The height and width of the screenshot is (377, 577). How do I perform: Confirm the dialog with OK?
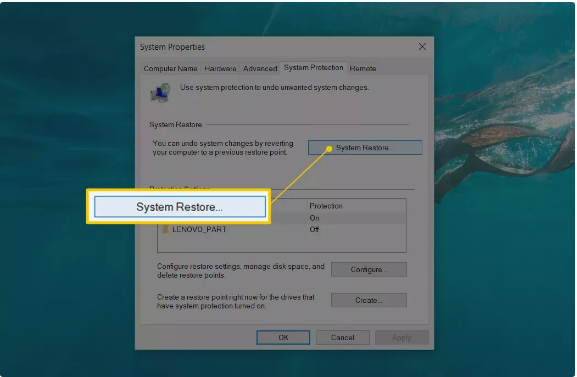coord(283,338)
